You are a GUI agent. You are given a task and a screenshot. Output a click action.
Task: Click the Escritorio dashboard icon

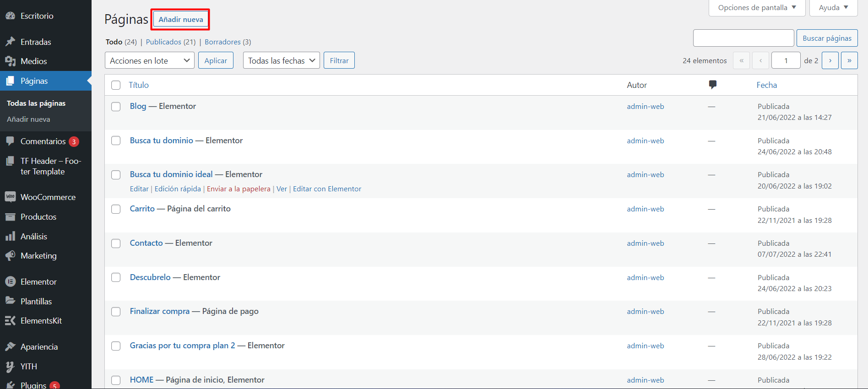(x=10, y=16)
